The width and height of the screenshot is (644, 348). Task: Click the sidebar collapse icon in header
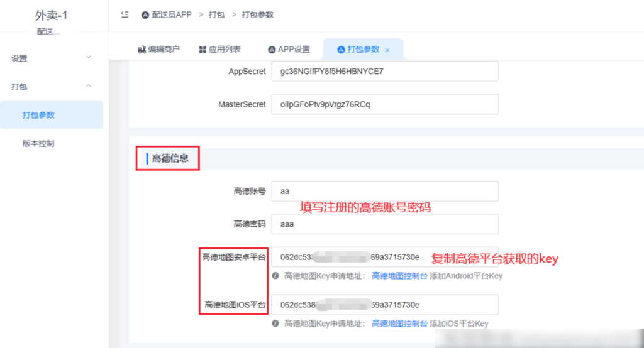125,14
